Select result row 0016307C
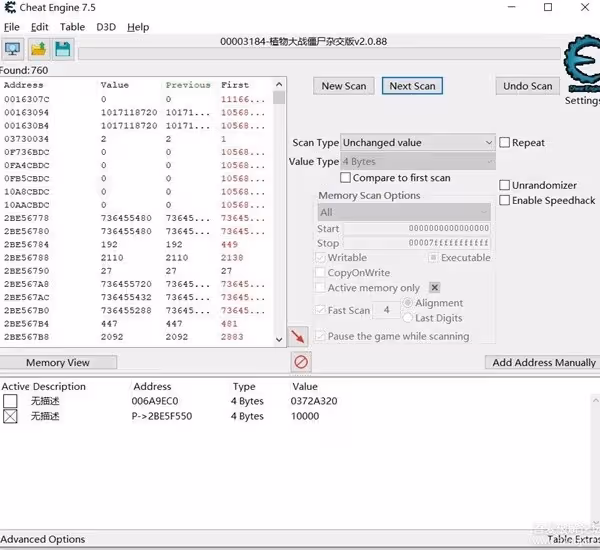This screenshot has height=550, width=600. tap(137, 99)
